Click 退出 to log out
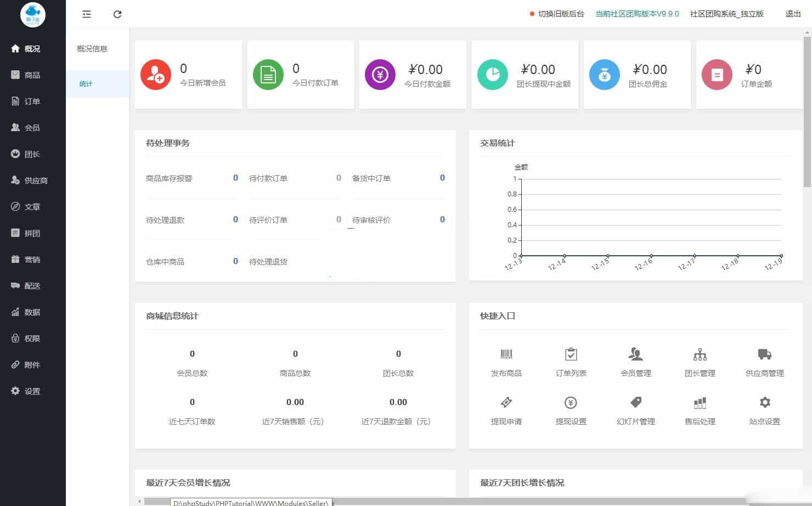This screenshot has height=506, width=812. pyautogui.click(x=792, y=14)
